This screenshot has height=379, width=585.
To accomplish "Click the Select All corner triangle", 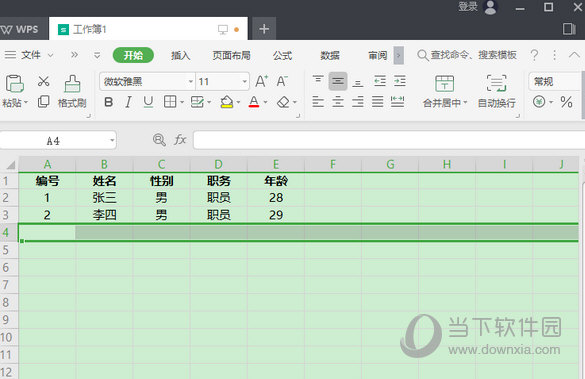I will (11, 165).
